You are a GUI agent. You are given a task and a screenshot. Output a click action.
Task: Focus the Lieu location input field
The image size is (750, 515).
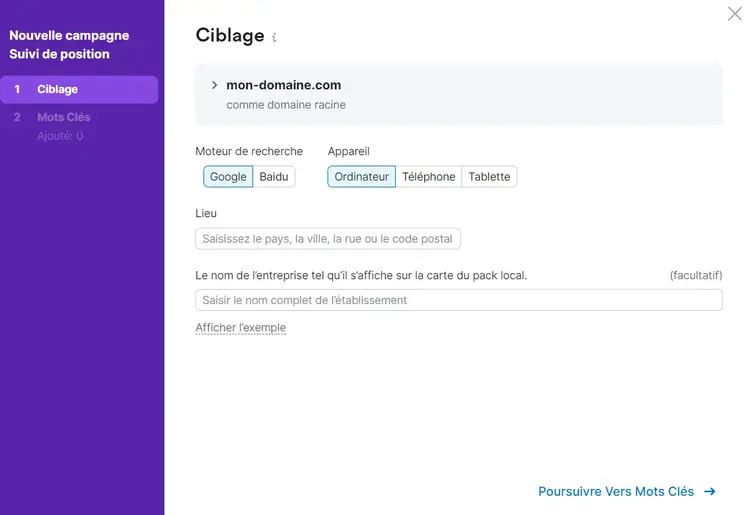point(328,239)
